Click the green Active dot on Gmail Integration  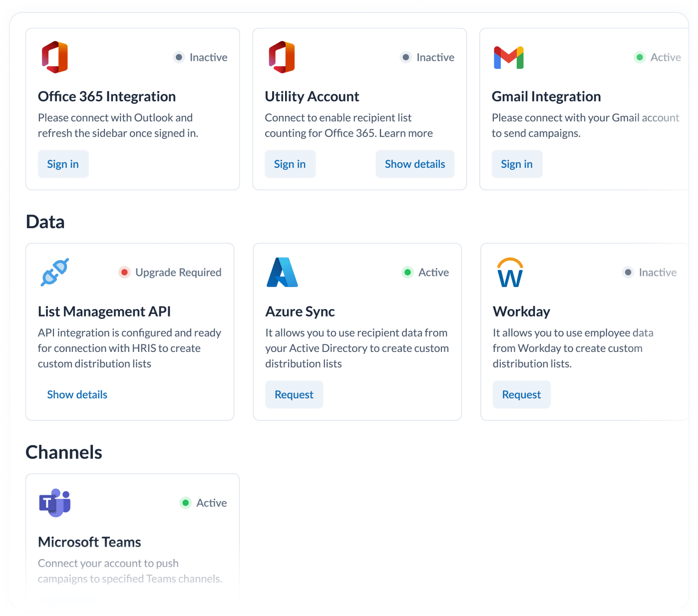[x=640, y=57]
